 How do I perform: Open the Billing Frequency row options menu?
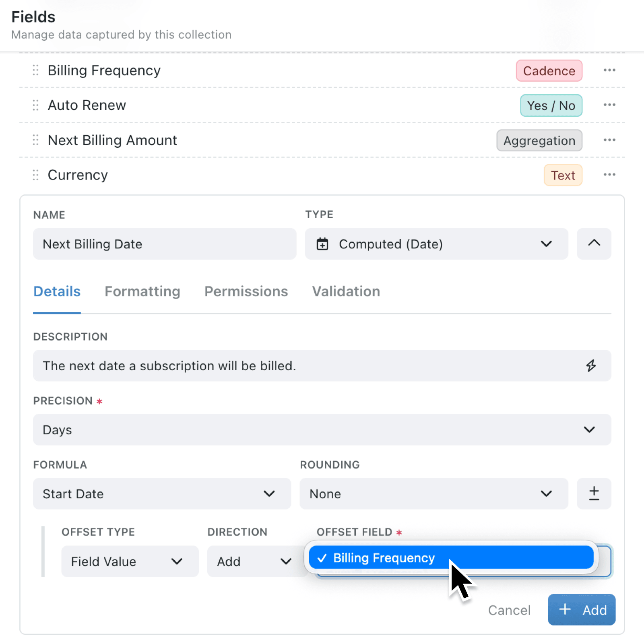click(x=609, y=70)
